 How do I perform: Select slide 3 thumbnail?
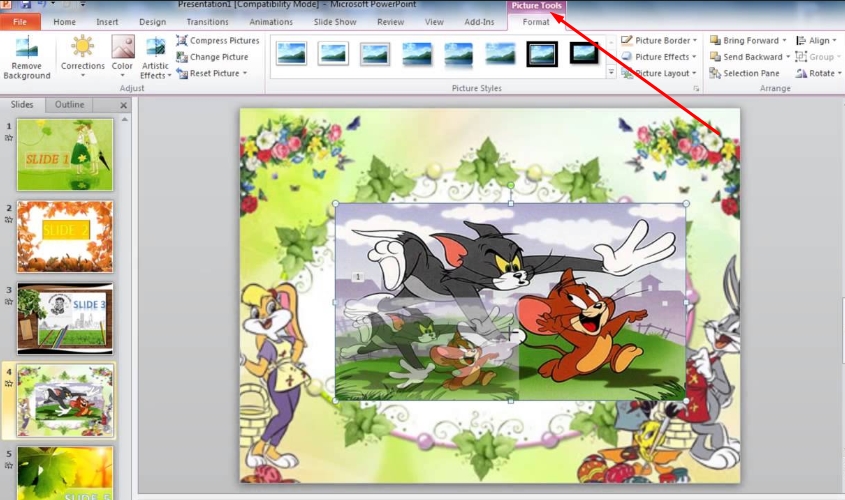[65, 319]
